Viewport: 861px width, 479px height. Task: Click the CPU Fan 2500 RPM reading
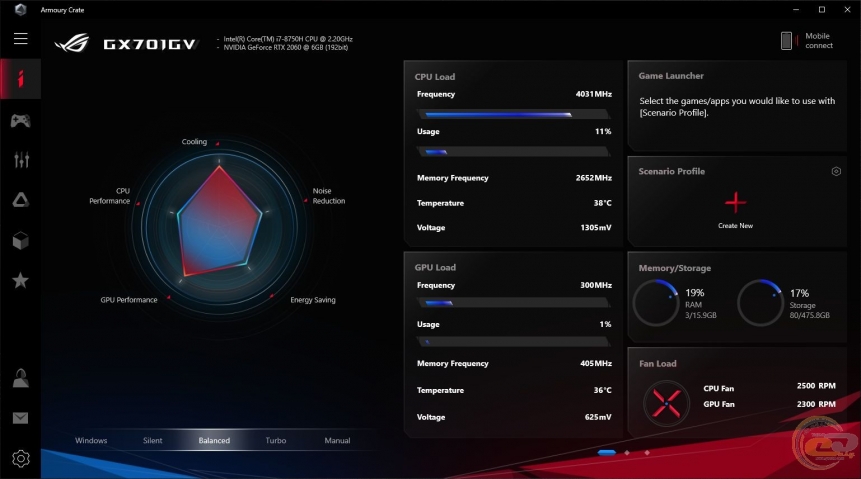pos(816,386)
